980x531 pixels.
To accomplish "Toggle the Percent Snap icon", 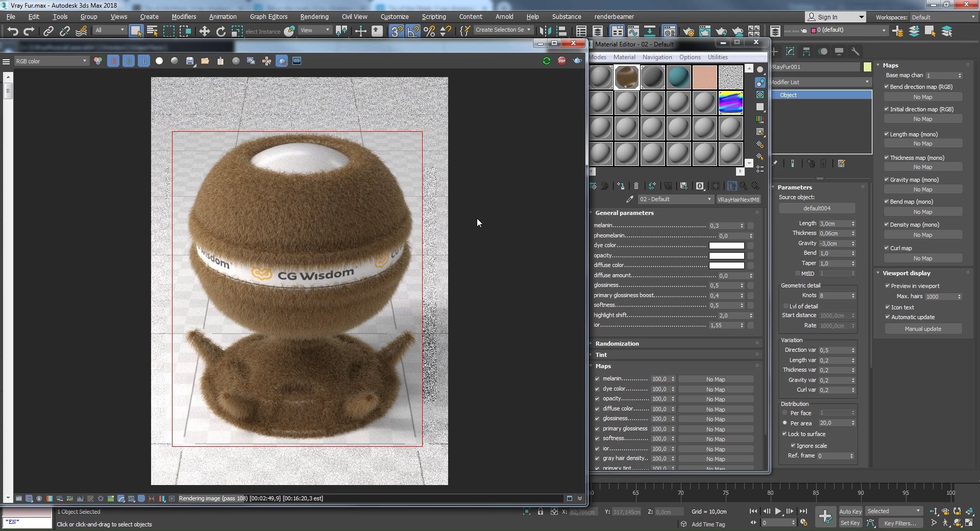I will pos(429,31).
